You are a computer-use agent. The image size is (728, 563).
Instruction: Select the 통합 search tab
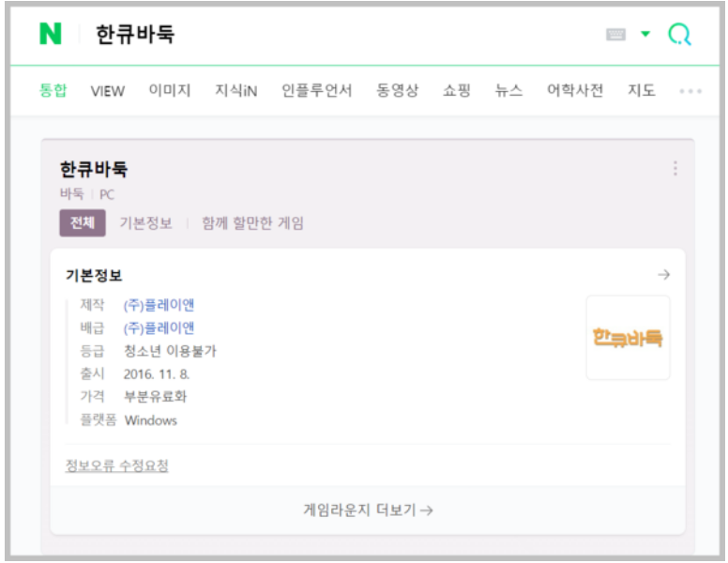53,90
